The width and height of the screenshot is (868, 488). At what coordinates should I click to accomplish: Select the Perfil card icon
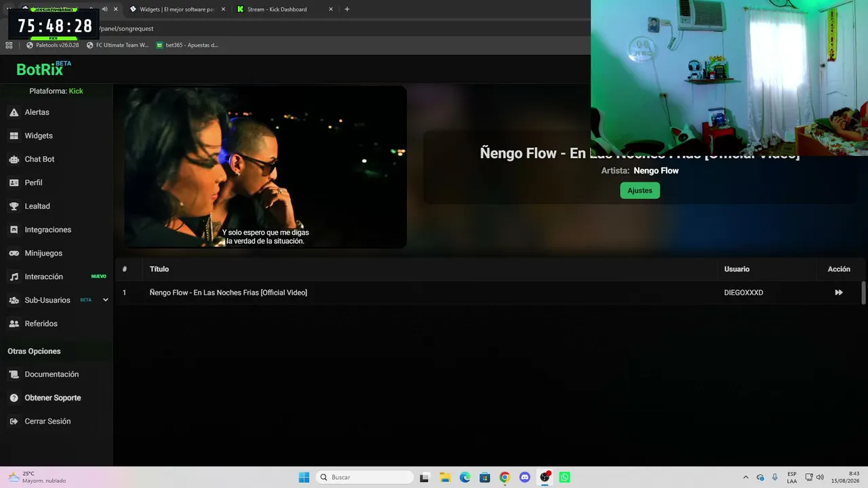14,183
